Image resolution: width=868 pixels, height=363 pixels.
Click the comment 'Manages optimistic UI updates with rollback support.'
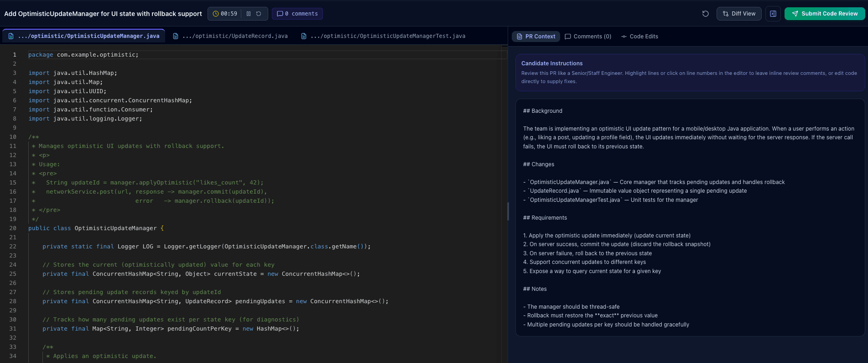coord(131,146)
